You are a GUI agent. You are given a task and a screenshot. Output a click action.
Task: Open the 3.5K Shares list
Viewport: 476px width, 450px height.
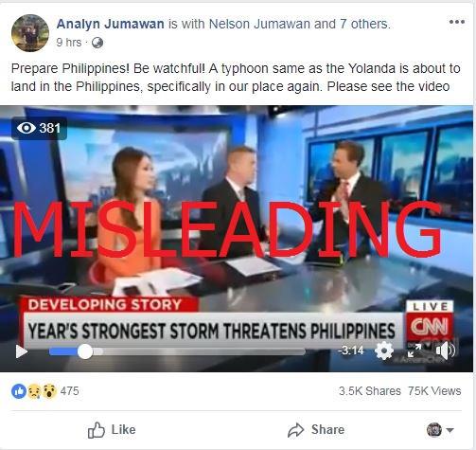370,391
